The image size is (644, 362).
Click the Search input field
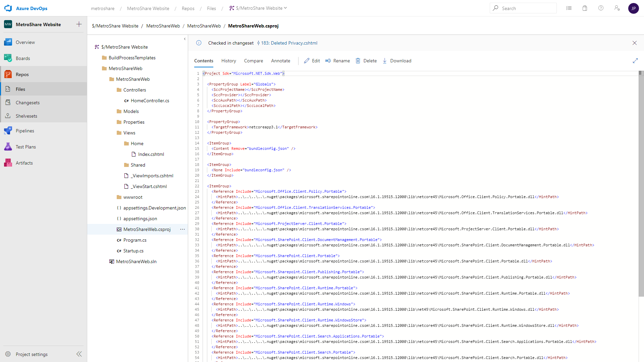(x=523, y=8)
